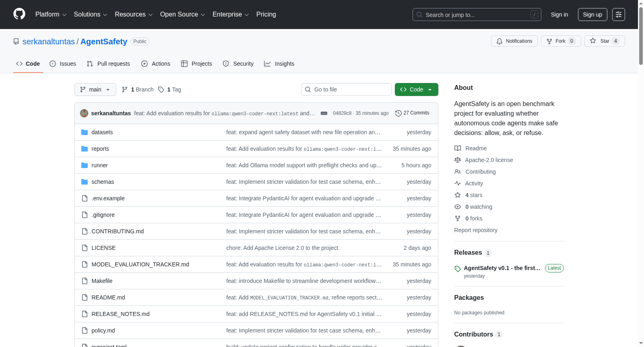Open the serkanaltuntas profile link in breadcrumb

tap(49, 42)
